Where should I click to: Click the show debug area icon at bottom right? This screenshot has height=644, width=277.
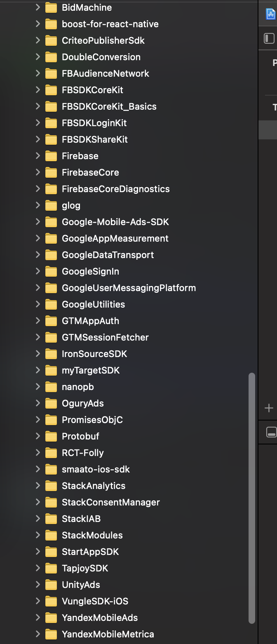tap(271, 432)
